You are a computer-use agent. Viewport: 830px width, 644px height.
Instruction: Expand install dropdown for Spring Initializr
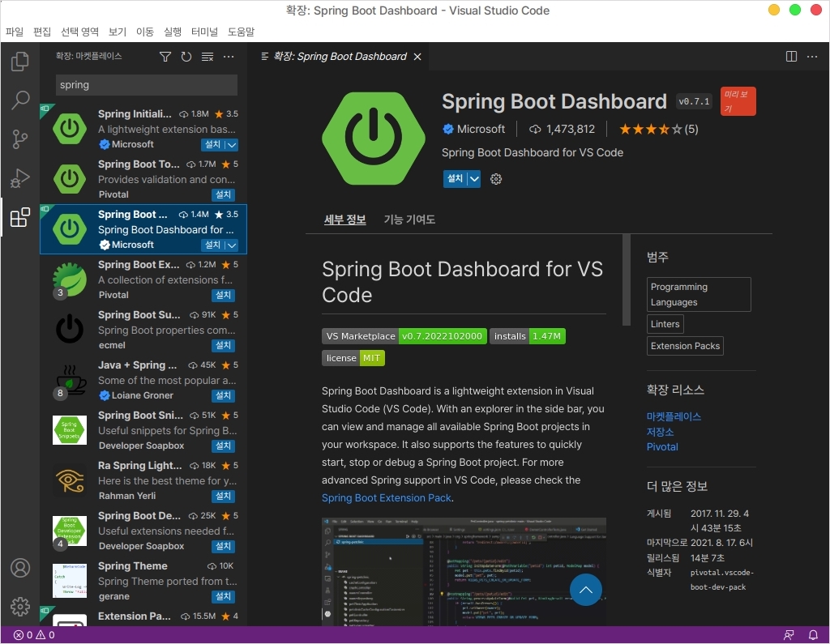[232, 145]
